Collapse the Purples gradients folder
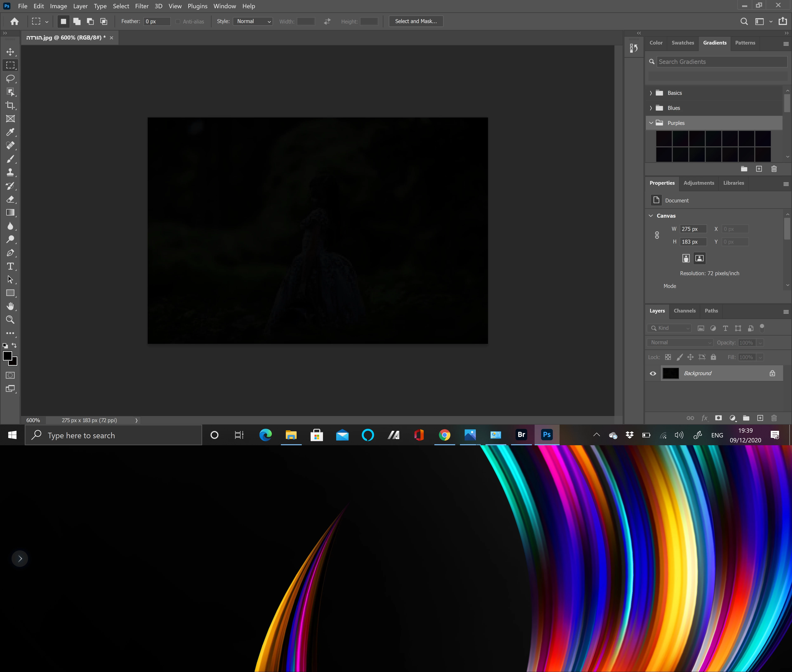Viewport: 792px width, 672px height. (651, 123)
